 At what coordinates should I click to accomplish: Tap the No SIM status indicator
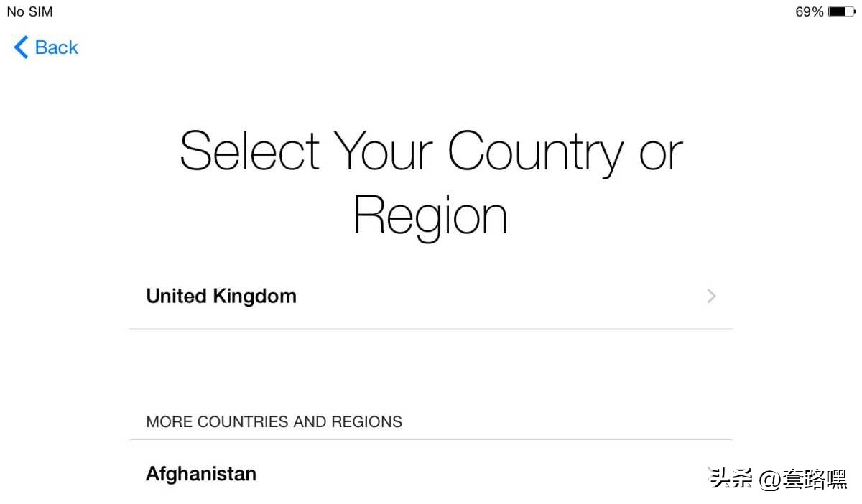pyautogui.click(x=29, y=11)
